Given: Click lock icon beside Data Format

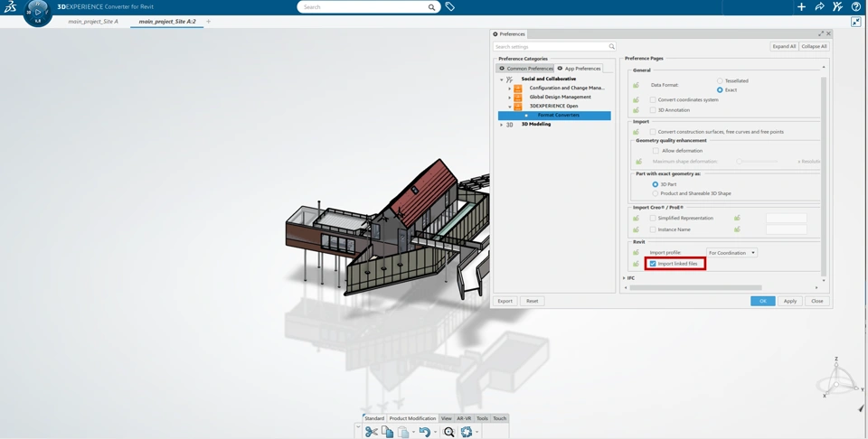Looking at the screenshot, I should click(636, 85).
